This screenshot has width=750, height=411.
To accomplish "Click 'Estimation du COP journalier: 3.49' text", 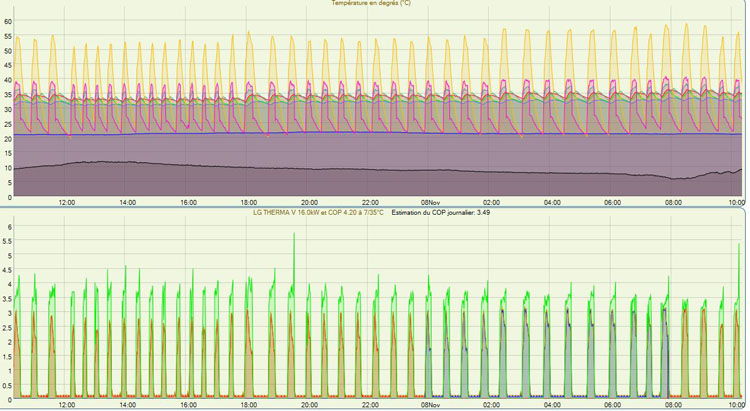I will tap(440, 212).
